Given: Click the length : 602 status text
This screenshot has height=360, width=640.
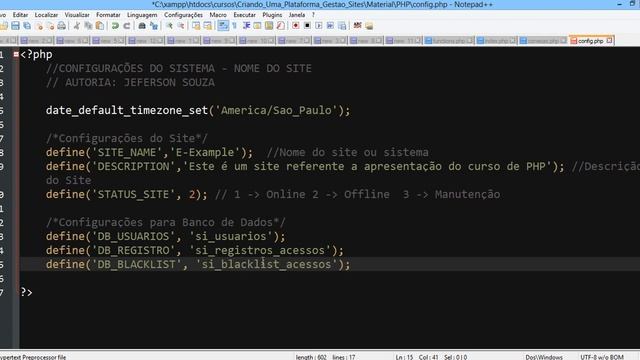Looking at the screenshot, I should tap(311, 357).
